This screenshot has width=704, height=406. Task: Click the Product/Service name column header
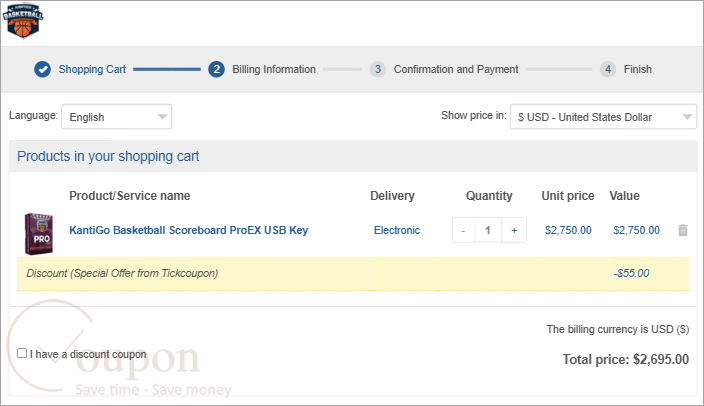tap(130, 196)
